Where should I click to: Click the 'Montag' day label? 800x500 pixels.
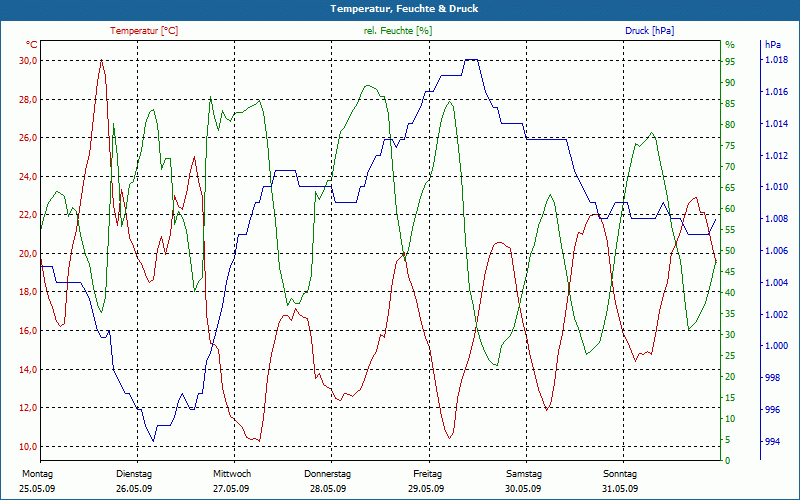pyautogui.click(x=37, y=474)
